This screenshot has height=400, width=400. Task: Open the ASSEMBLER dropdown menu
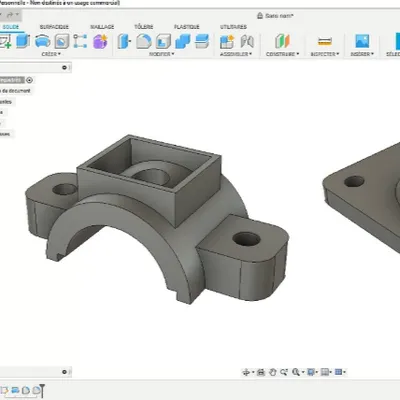pos(236,54)
